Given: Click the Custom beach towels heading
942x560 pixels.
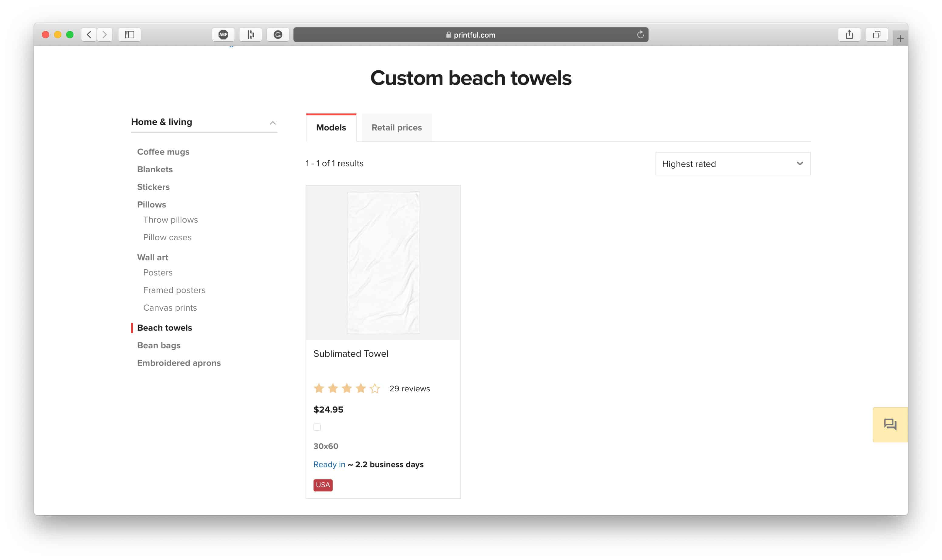Looking at the screenshot, I should [471, 78].
